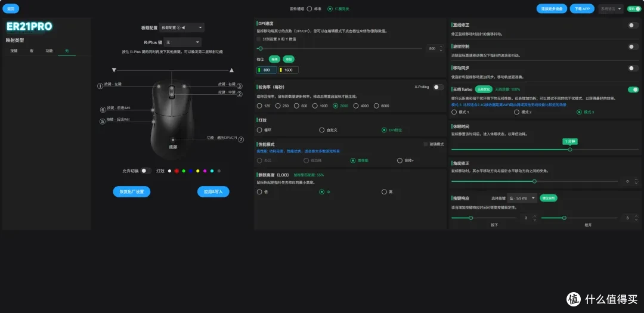
Task: Select the 高 LOD height radio
Action: (384, 192)
